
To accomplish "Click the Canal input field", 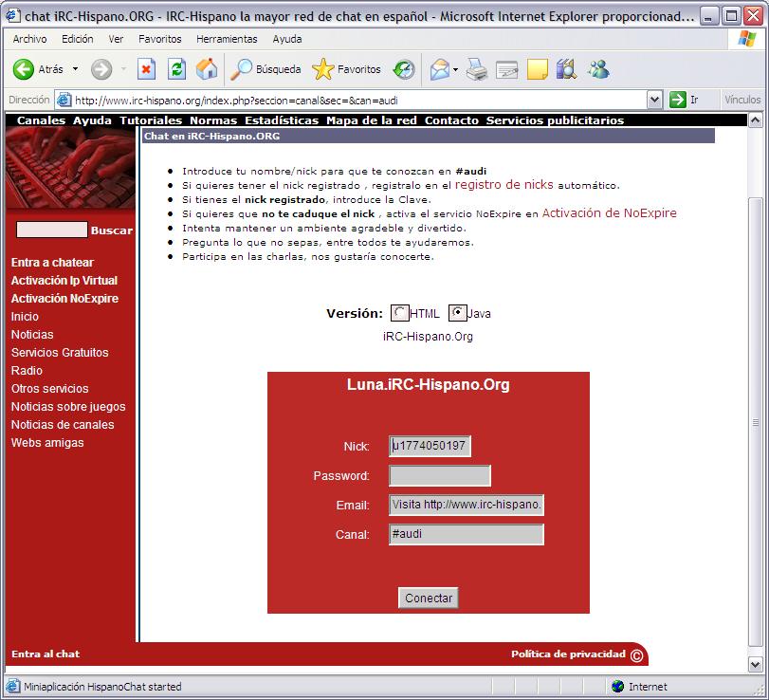I will (x=467, y=534).
